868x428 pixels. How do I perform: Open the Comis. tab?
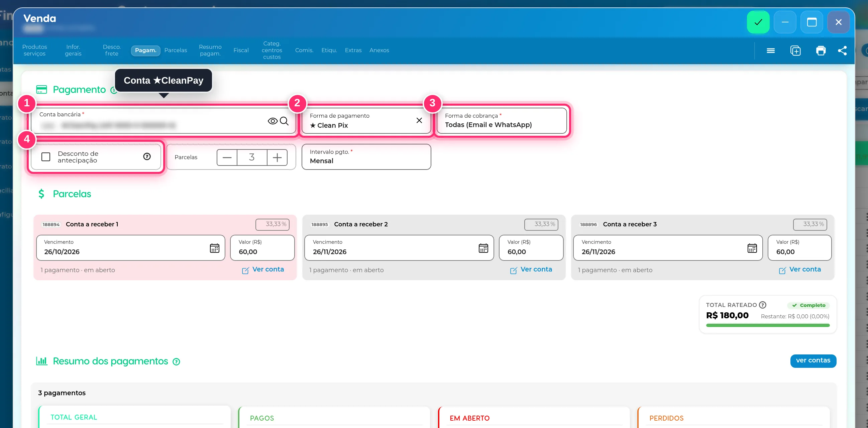pyautogui.click(x=304, y=50)
